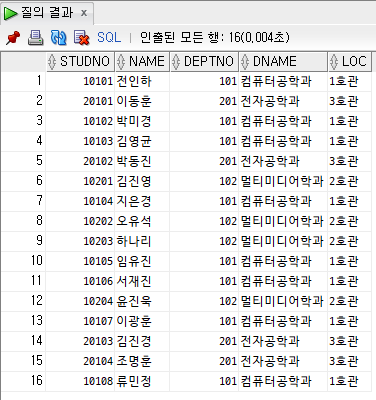Select the name cell 조명훈
The width and height of the screenshot is (376, 400).
(142, 361)
